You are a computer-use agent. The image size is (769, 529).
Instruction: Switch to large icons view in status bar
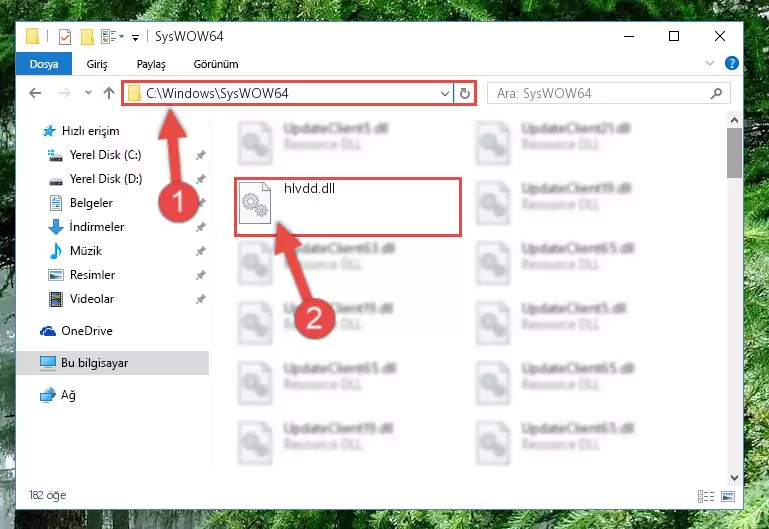(x=728, y=497)
